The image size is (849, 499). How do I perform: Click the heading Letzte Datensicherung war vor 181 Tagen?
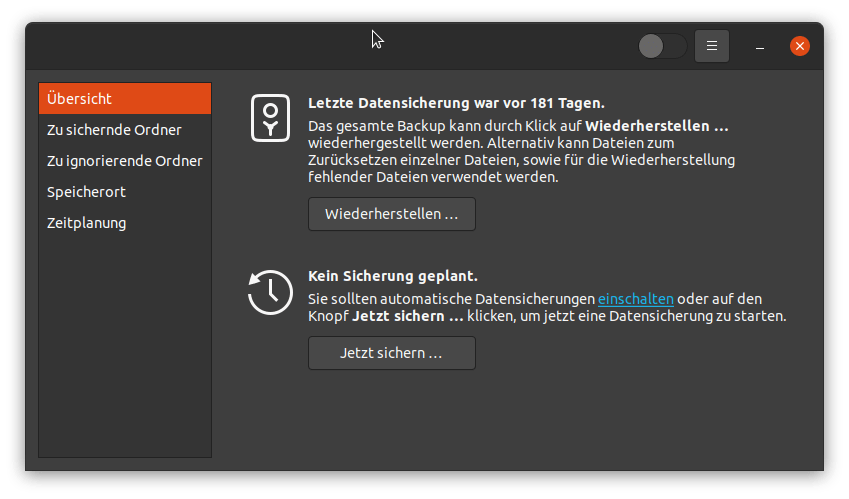(x=456, y=103)
